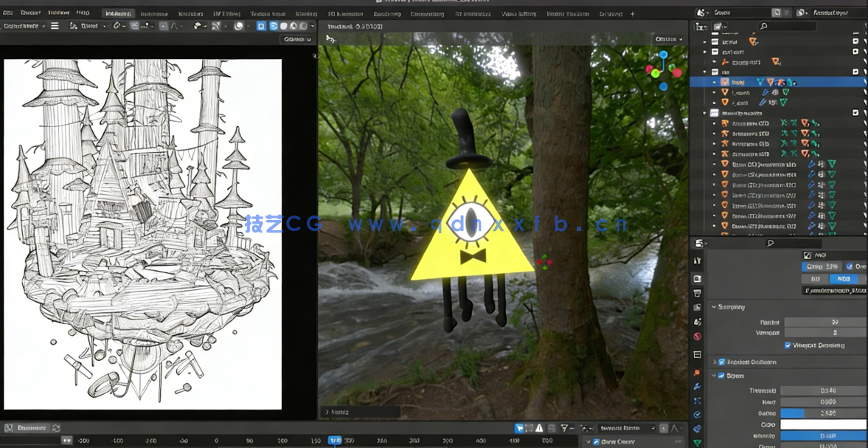Select the Modifier Properties wrench icon

pos(697,387)
